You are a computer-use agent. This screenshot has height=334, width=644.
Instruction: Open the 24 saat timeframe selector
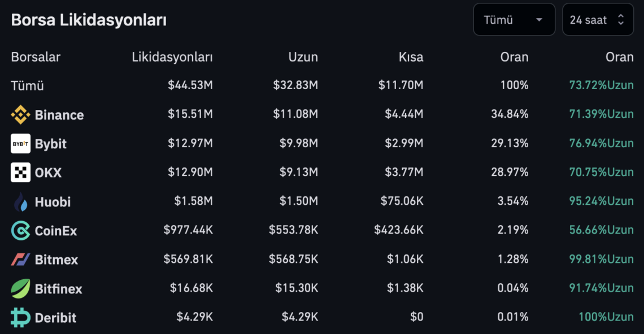(598, 20)
